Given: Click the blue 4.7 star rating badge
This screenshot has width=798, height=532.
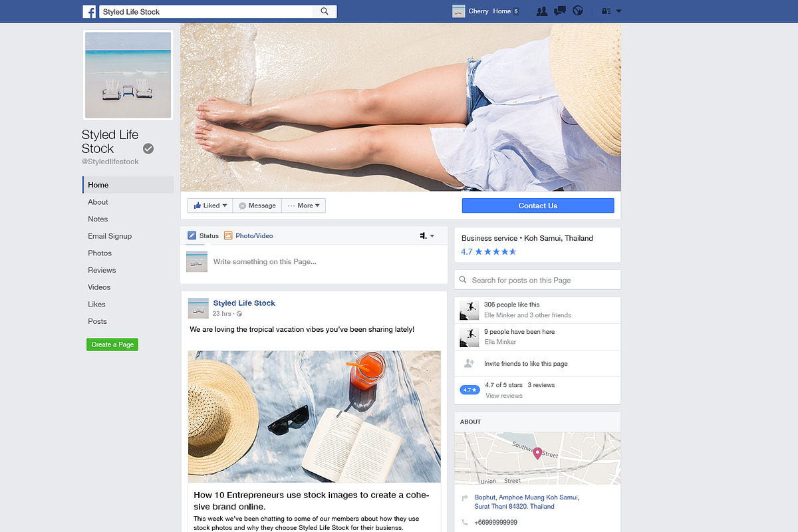Looking at the screenshot, I should [469, 390].
